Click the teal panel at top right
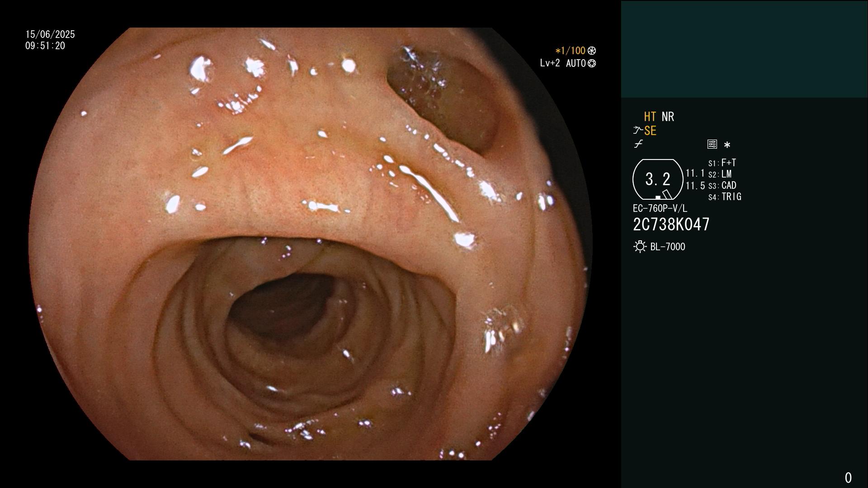 coord(744,49)
